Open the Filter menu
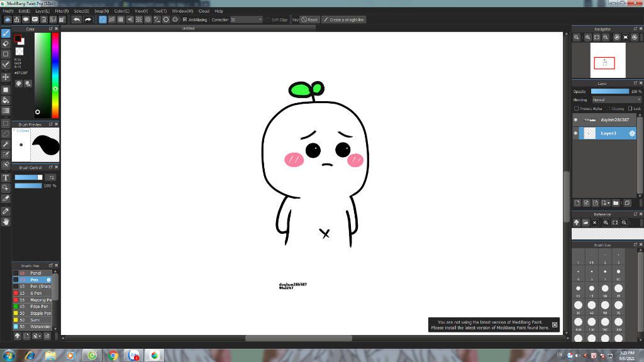The height and width of the screenshot is (362, 644). [62, 11]
